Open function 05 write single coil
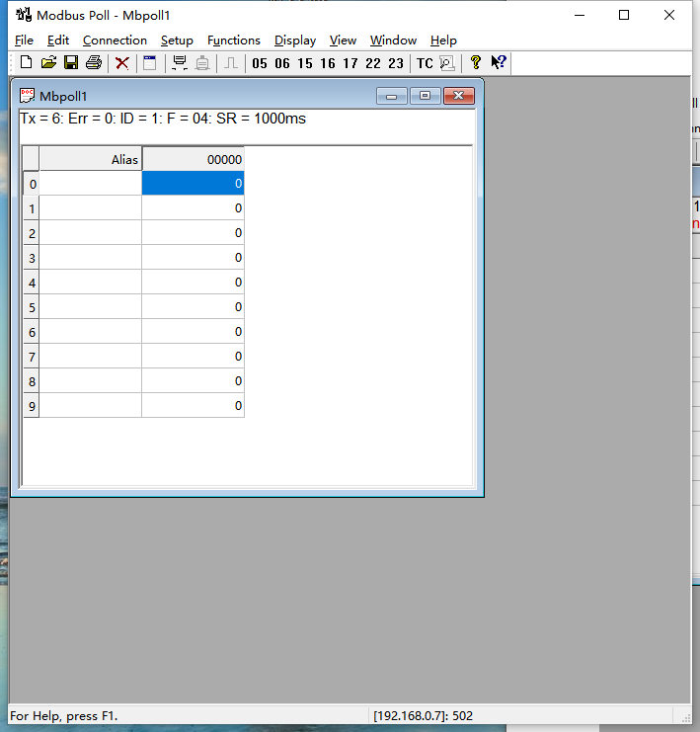 tap(260, 63)
